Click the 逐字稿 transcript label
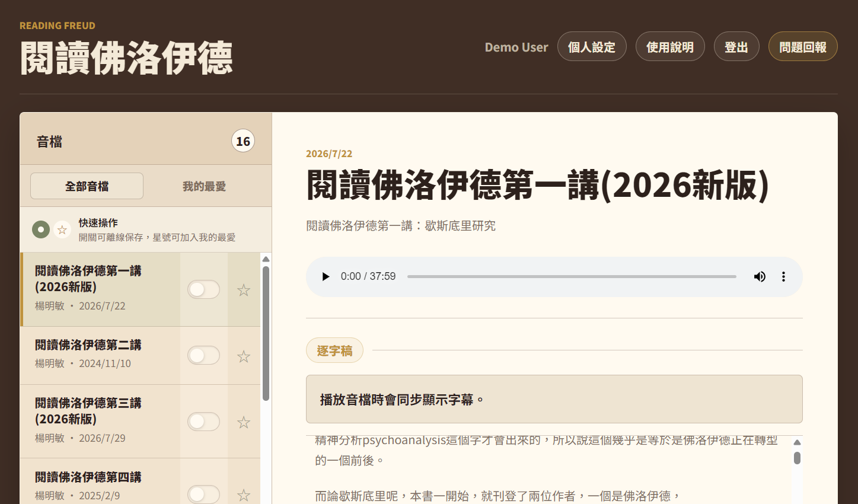The height and width of the screenshot is (504, 858). point(334,350)
